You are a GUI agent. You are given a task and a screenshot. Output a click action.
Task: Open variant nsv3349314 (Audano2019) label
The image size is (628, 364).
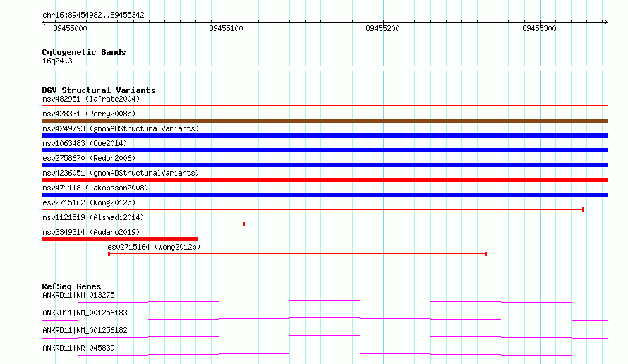91,232
